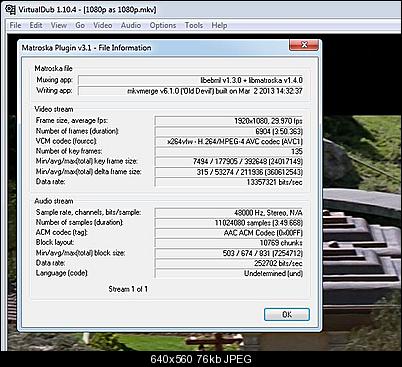This screenshot has width=402, height=367.
Task: Click the Matroska file group label
Action: 53,68
